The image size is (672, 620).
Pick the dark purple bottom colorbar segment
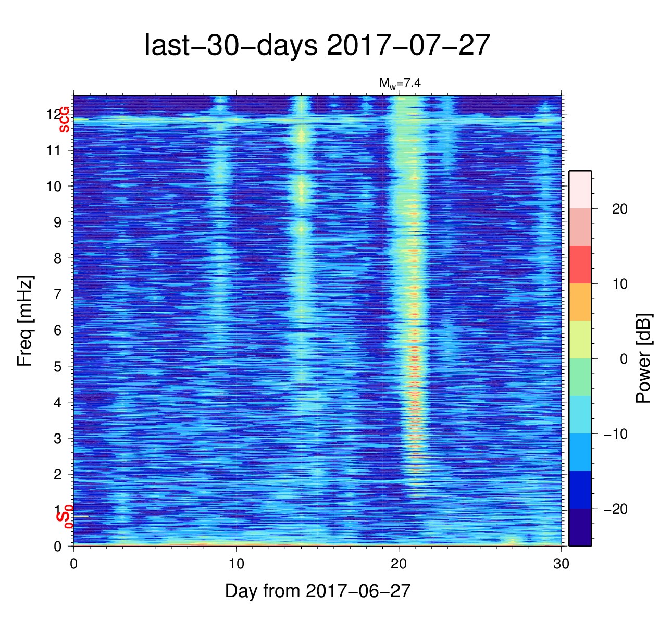pyautogui.click(x=580, y=527)
